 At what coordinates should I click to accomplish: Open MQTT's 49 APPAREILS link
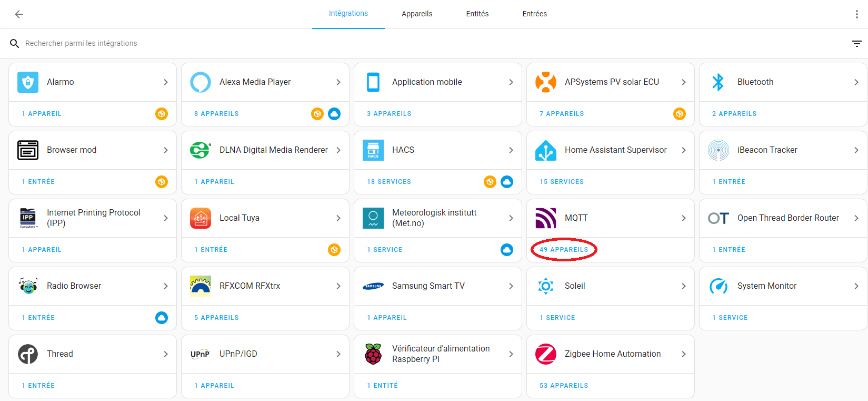pos(564,250)
